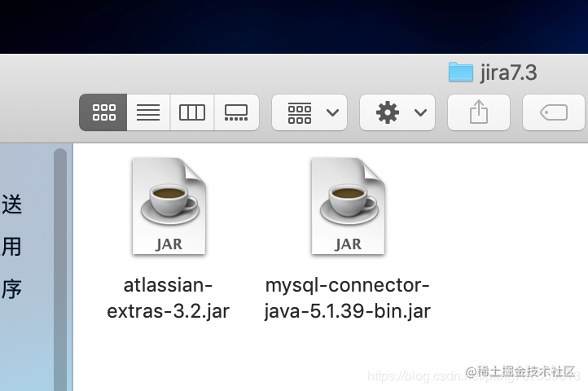
Task: Switch Finder to icon view
Action: coord(103,112)
